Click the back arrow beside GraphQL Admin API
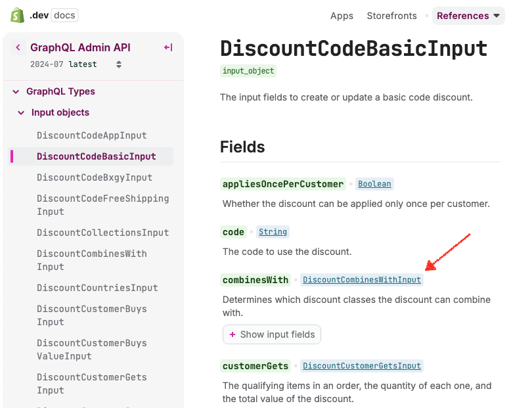 pyautogui.click(x=18, y=47)
